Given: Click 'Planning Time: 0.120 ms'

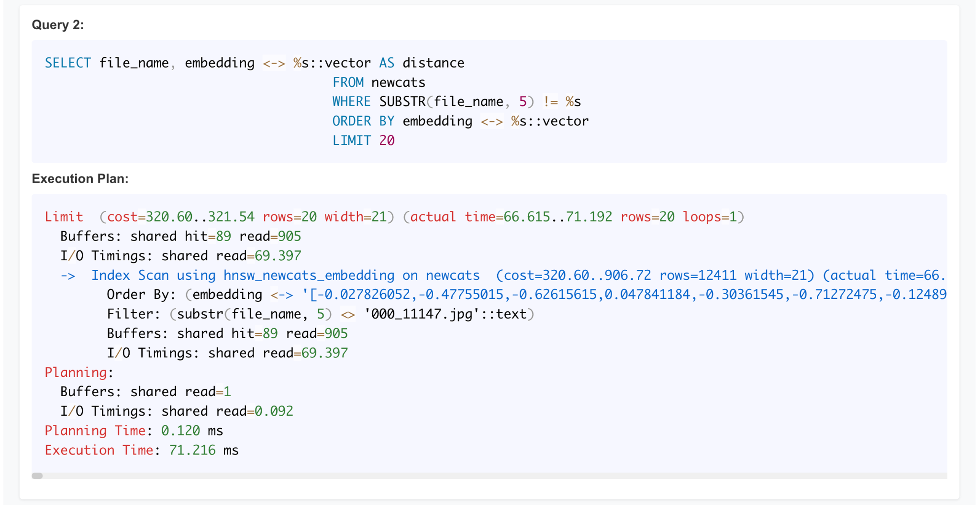Looking at the screenshot, I should [134, 431].
